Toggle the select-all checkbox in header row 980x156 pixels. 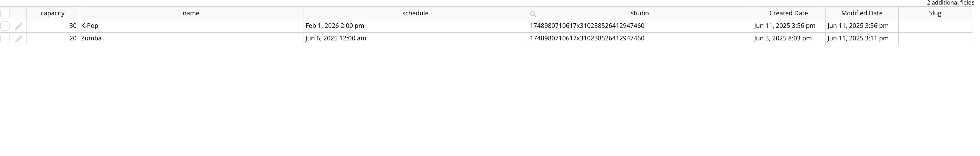(5, 13)
